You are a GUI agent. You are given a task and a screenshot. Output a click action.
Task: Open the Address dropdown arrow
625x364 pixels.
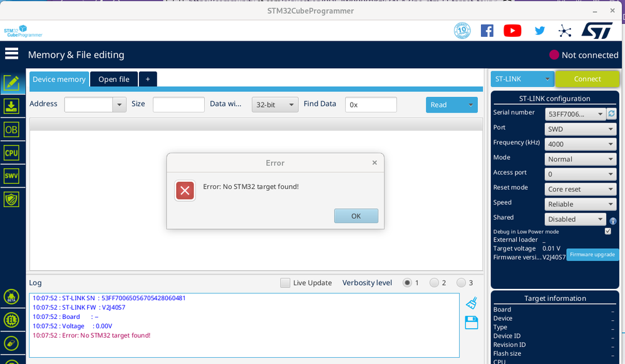coord(119,104)
